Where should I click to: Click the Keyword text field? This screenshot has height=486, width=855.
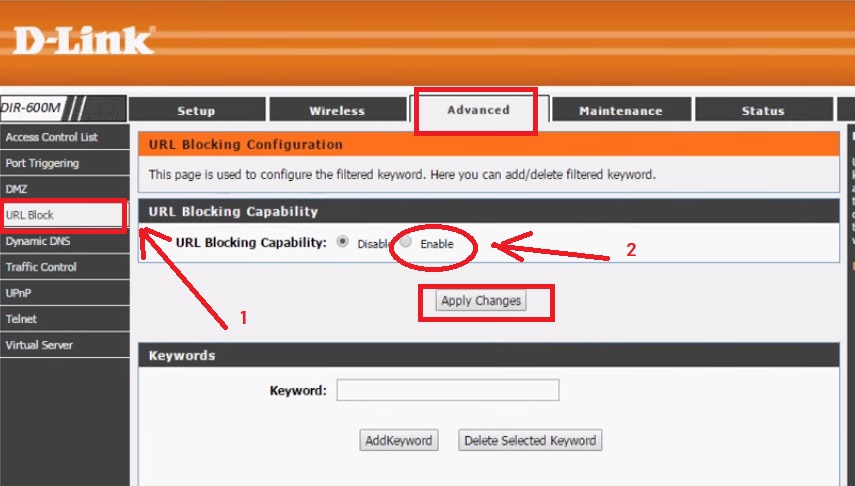tap(447, 390)
